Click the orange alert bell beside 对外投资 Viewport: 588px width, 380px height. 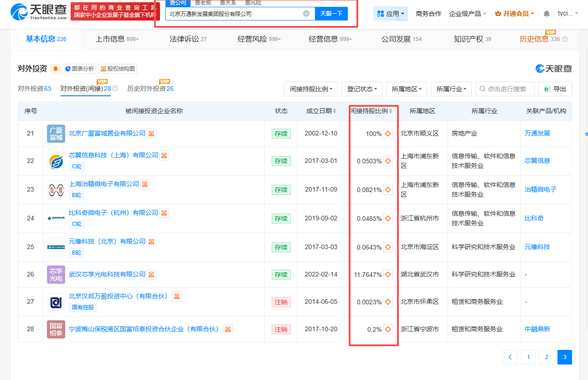[x=56, y=69]
